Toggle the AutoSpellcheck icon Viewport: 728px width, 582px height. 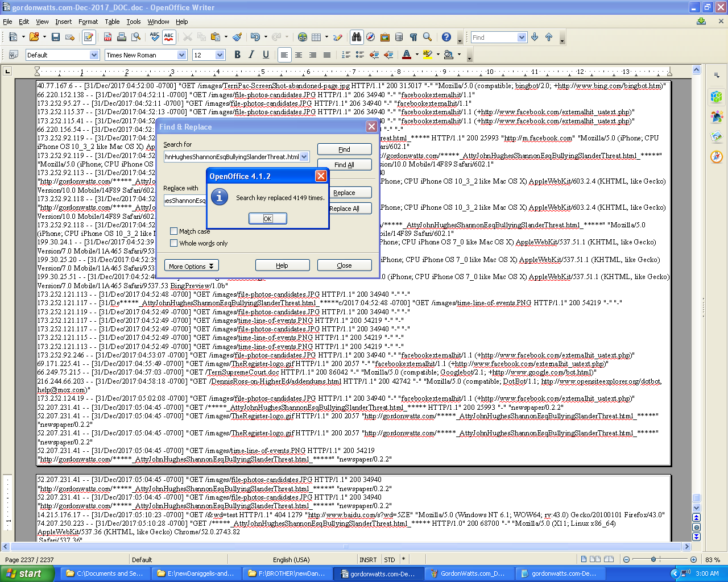pyautogui.click(x=169, y=37)
